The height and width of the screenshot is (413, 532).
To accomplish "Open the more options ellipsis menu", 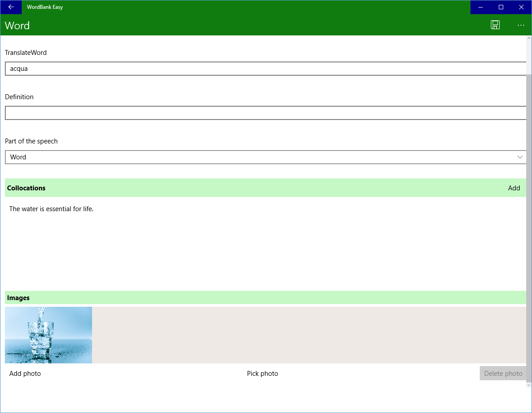I will pyautogui.click(x=520, y=25).
